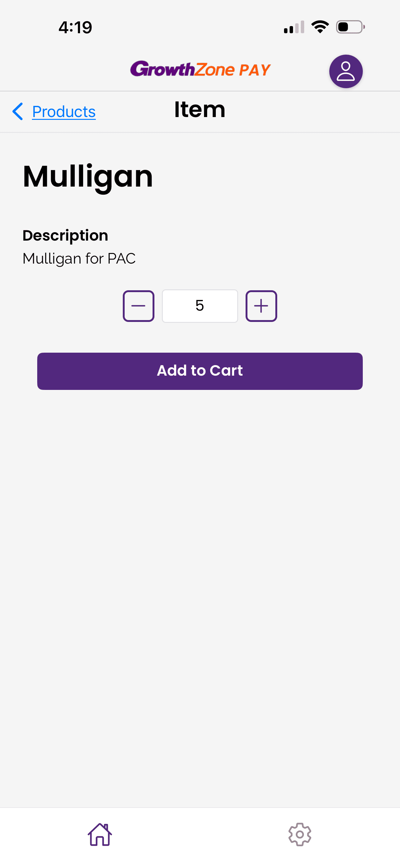Open the Settings gear icon
The height and width of the screenshot is (868, 400).
coord(300,834)
